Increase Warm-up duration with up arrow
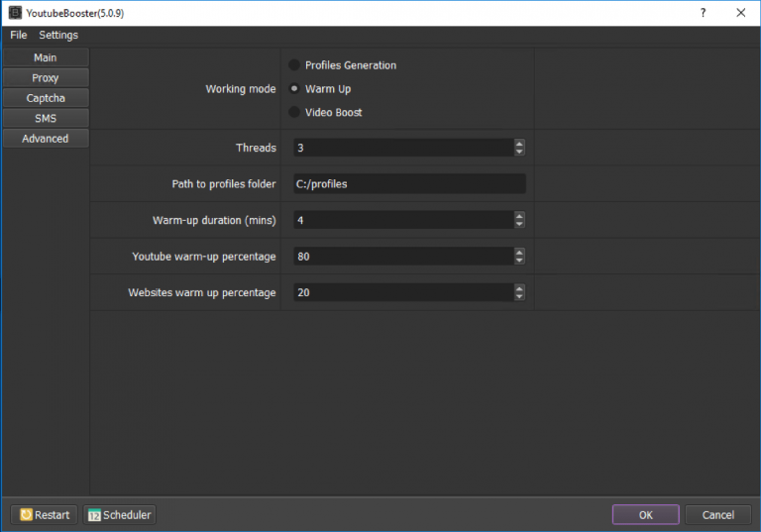Viewport: 761px width, 532px height. click(x=519, y=216)
